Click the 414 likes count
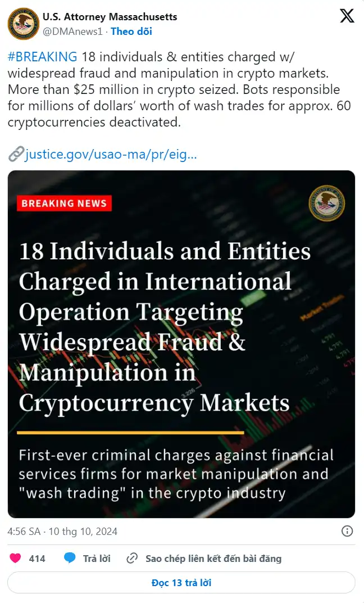This screenshot has width=364, height=603. (x=37, y=559)
